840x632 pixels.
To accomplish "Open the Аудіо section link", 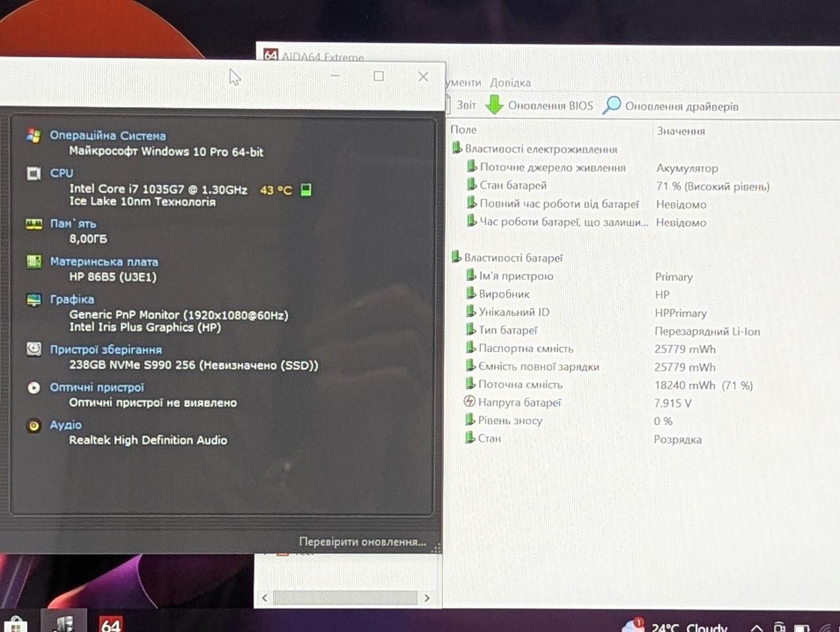I will tap(66, 425).
